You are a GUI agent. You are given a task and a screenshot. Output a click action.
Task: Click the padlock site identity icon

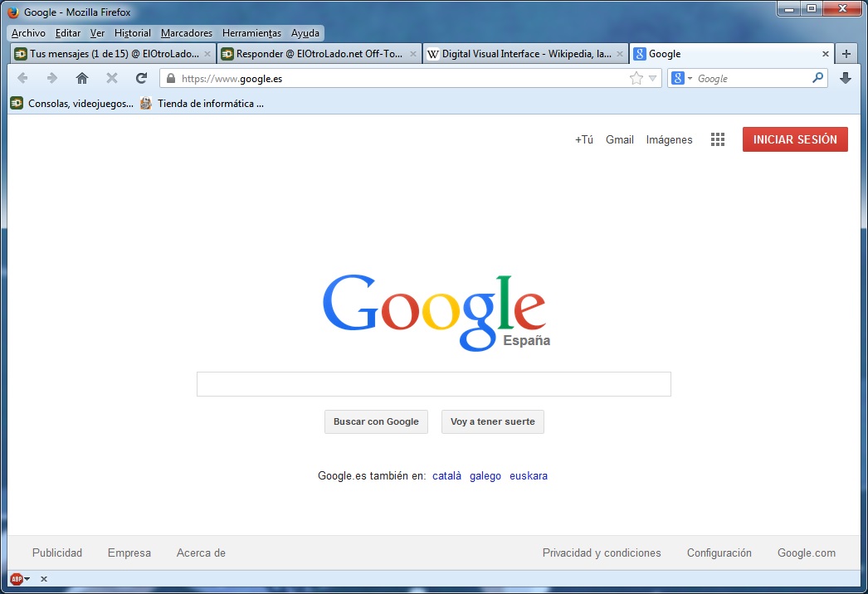pyautogui.click(x=171, y=79)
